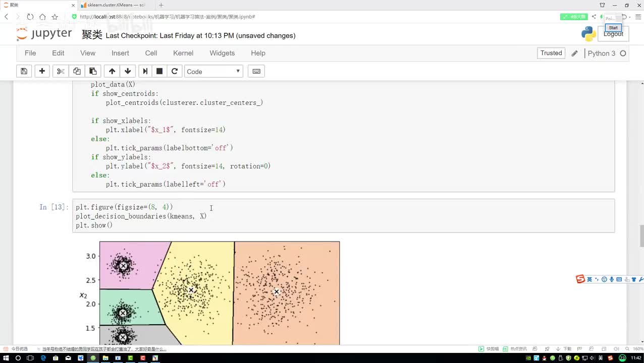The image size is (644, 363).
Task: Click the plot_centroids code line
Action: click(184, 103)
